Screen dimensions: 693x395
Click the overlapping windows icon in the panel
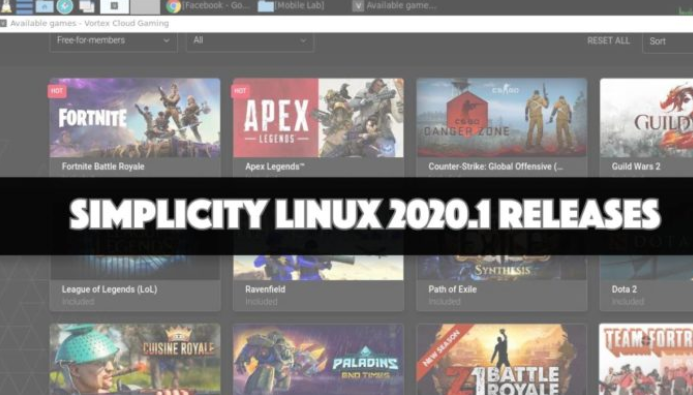pos(86,6)
